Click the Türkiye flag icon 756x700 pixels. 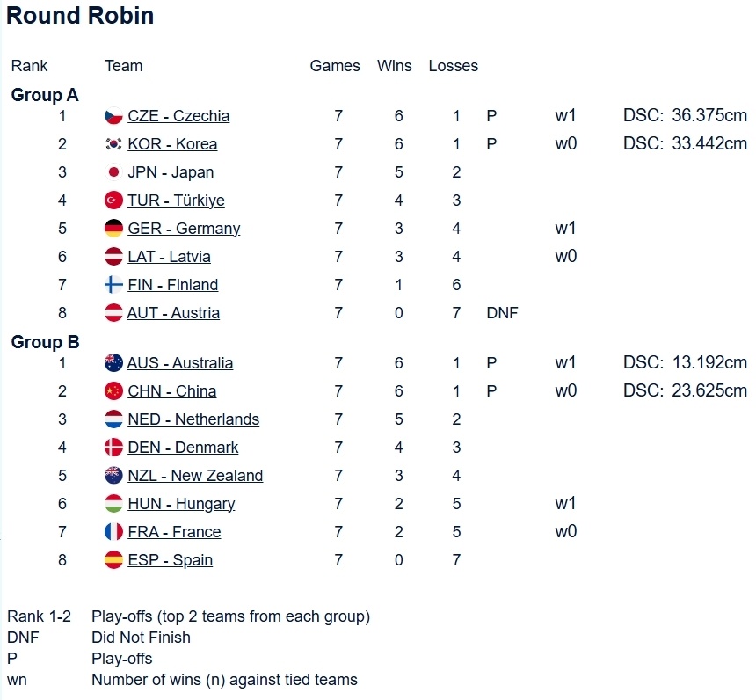pos(113,201)
